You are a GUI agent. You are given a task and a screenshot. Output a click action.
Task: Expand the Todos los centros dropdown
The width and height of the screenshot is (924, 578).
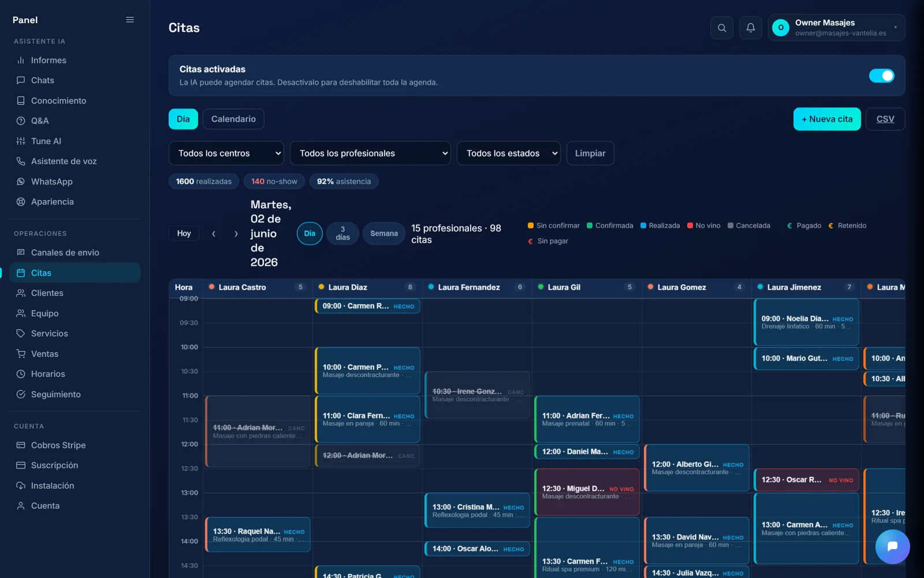pos(226,153)
